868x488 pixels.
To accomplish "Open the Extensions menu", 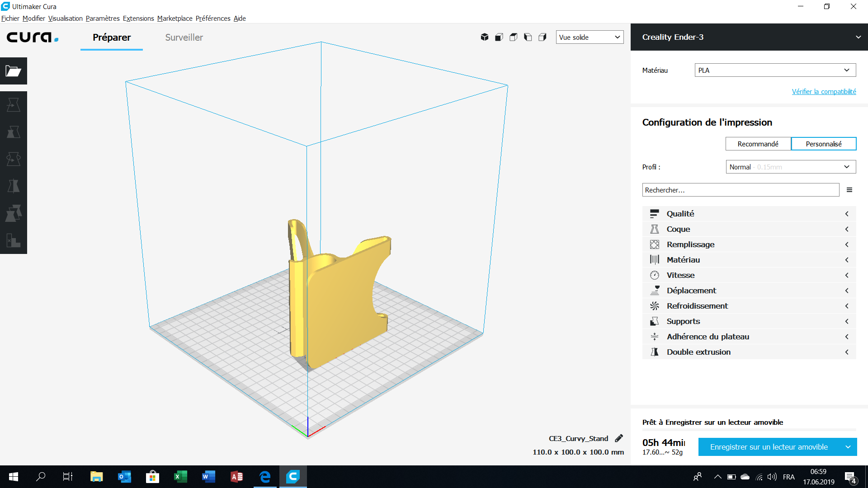I will coord(138,19).
